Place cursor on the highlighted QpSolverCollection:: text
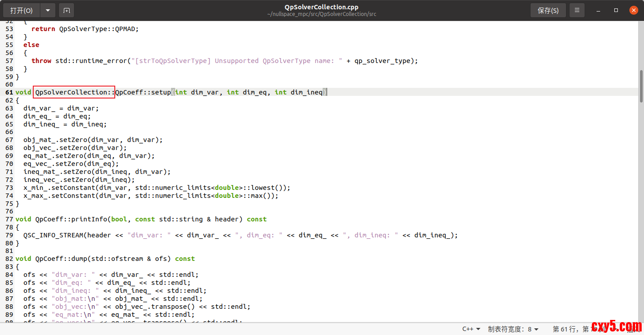 (x=74, y=92)
